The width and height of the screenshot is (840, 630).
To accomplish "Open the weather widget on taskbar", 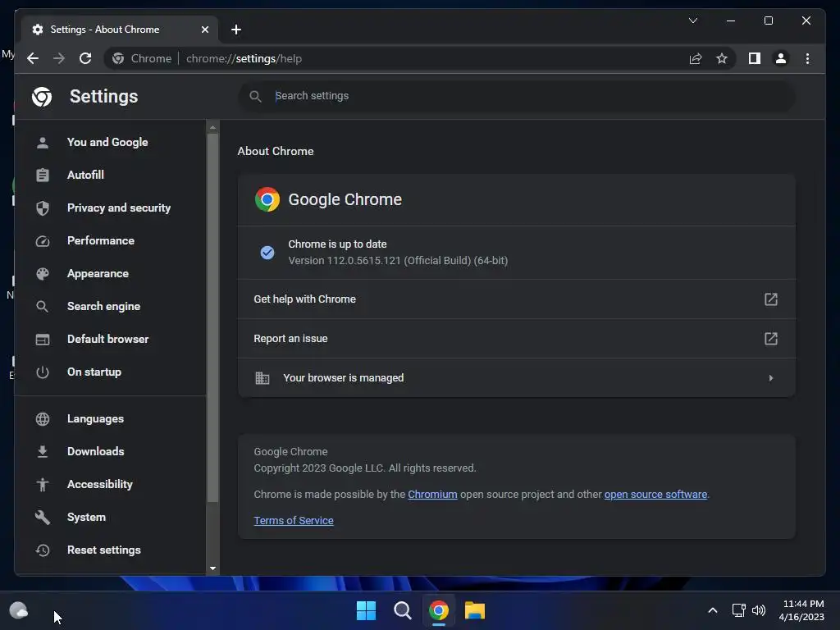I will tap(19, 610).
